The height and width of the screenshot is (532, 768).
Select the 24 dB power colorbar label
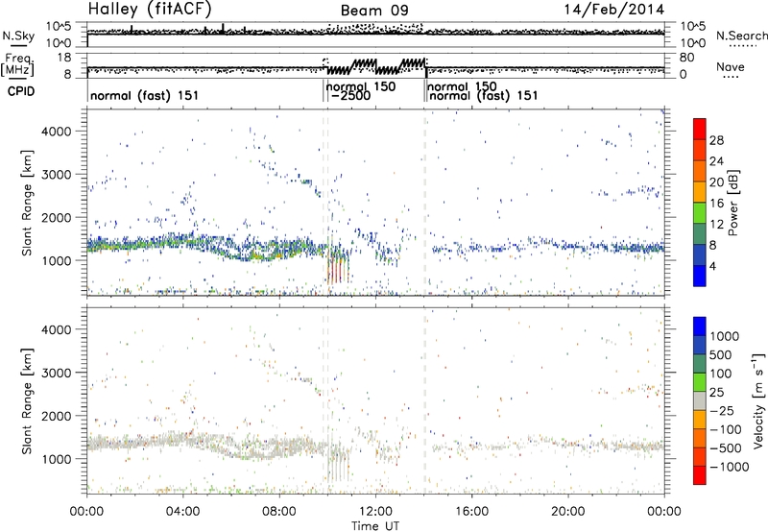[x=716, y=161]
